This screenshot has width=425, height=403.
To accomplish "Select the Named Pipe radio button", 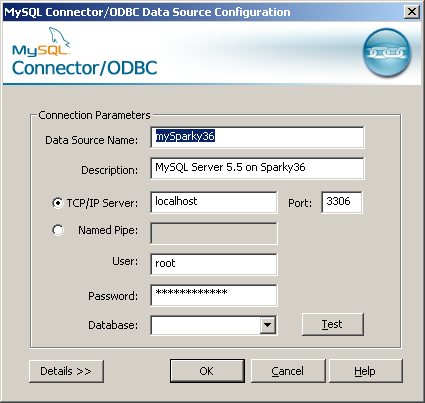I will point(58,230).
